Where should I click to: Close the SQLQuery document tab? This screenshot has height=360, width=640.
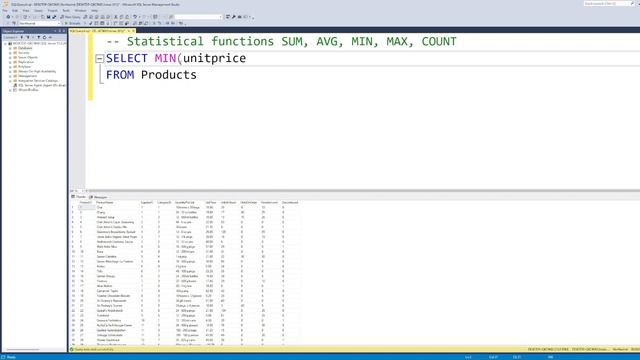(133, 31)
